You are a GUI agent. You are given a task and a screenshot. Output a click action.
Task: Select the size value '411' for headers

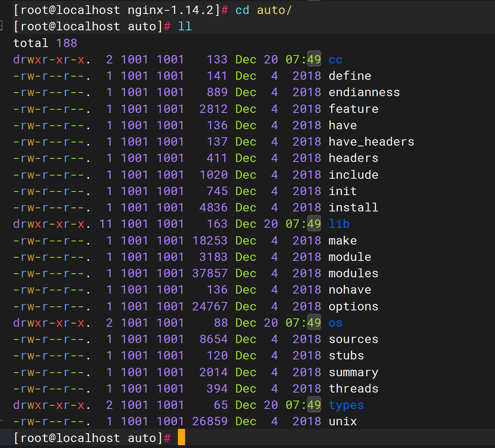click(x=217, y=158)
